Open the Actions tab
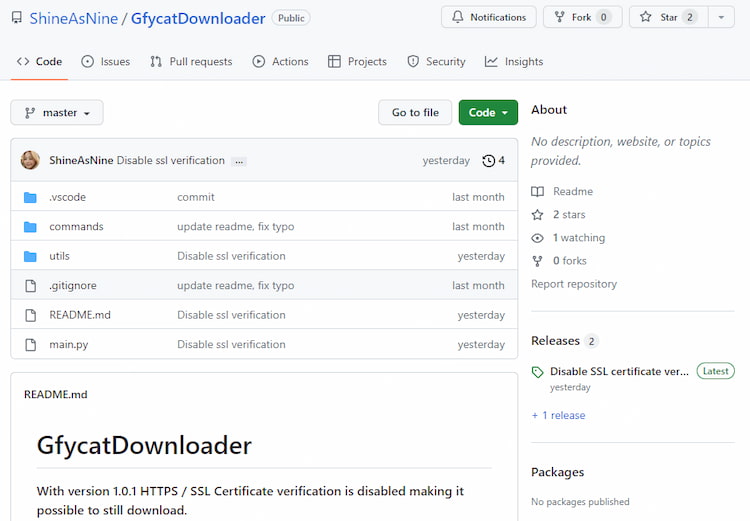The image size is (750, 521). (x=280, y=62)
